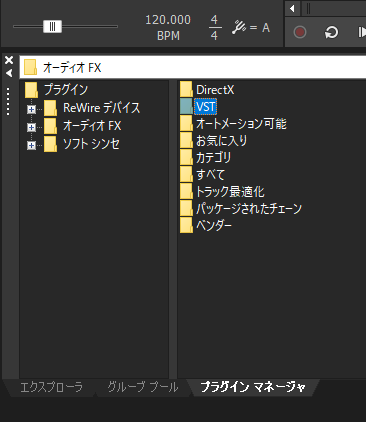Close the docked panel with X
366x422 pixels.
point(9,60)
